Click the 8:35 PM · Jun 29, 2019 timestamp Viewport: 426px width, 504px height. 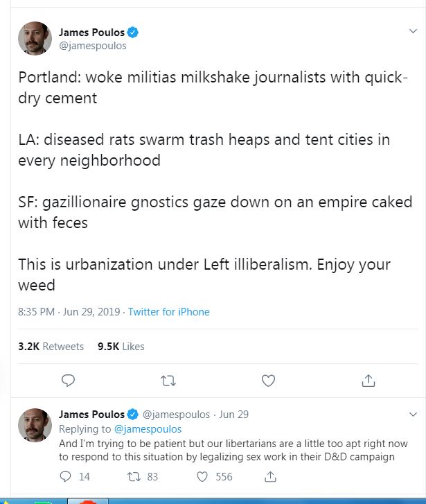pyautogui.click(x=69, y=312)
